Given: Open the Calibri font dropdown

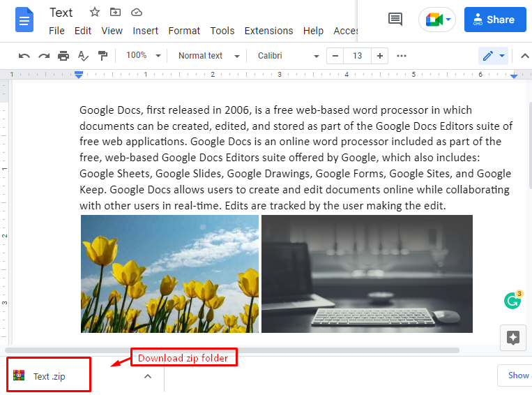Looking at the screenshot, I should pos(289,56).
